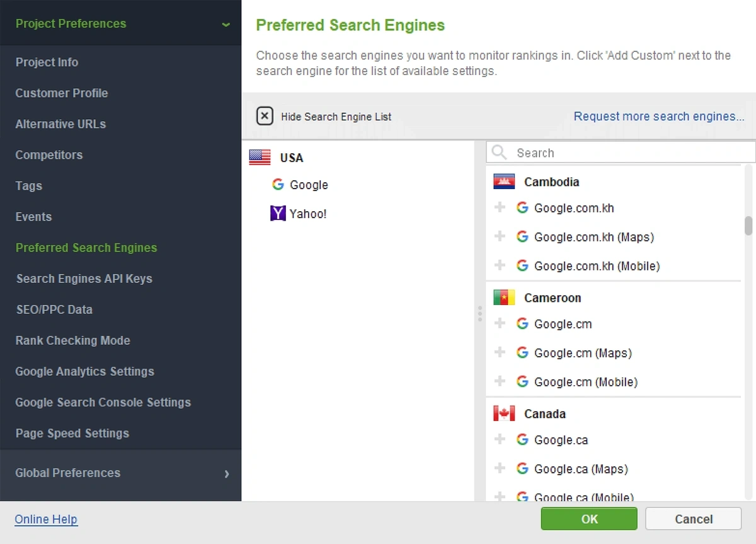Click the Cambodia flag icon
The height and width of the screenshot is (544, 756).
tap(504, 182)
